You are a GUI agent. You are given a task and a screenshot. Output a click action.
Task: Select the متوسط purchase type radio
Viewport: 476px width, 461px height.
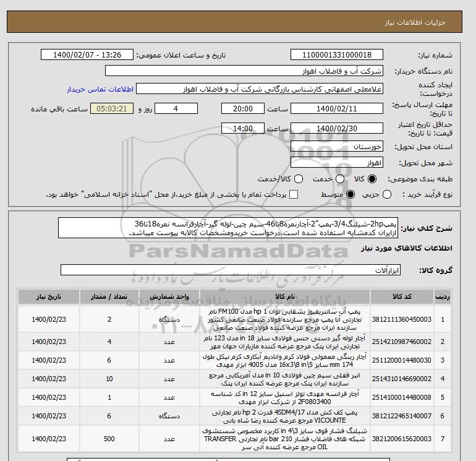[x=351, y=194]
